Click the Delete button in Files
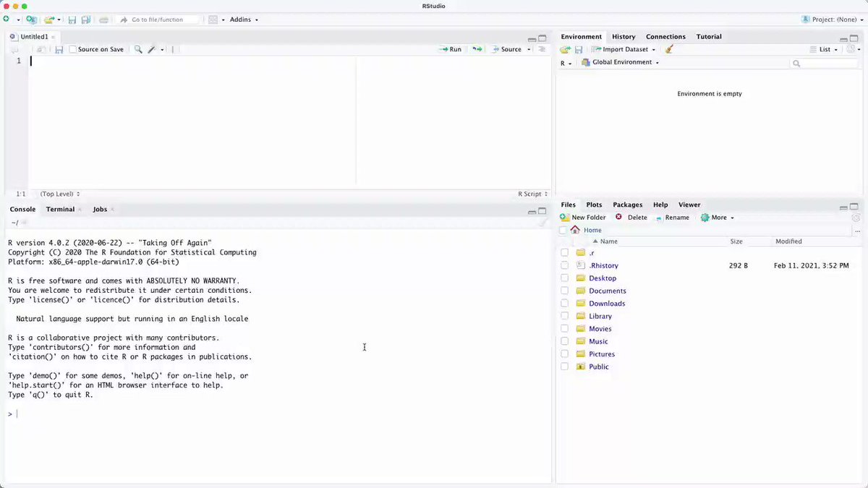The image size is (868, 488). point(631,218)
